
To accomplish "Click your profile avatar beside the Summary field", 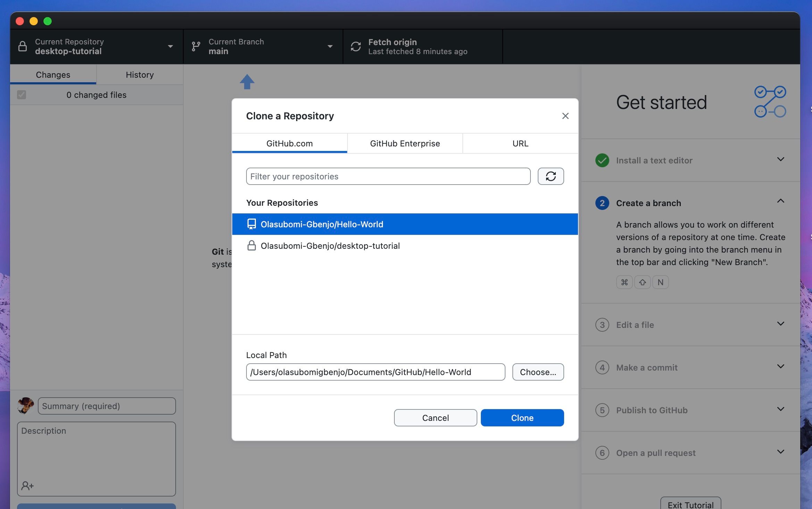I will coord(25,406).
